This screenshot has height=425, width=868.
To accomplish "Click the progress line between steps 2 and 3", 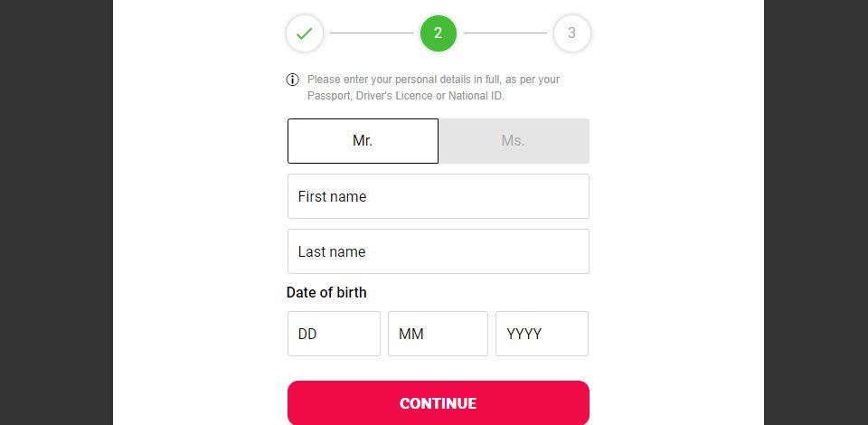I will click(x=505, y=33).
